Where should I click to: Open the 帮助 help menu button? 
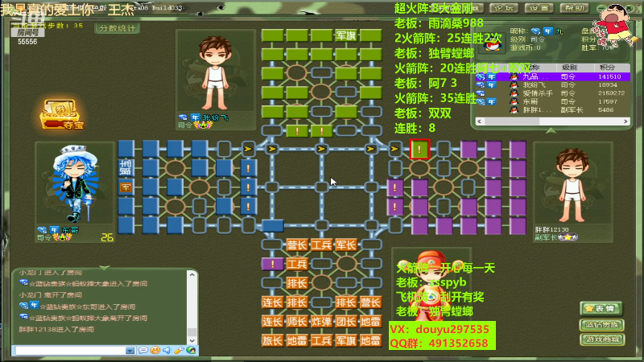pyautogui.click(x=574, y=8)
